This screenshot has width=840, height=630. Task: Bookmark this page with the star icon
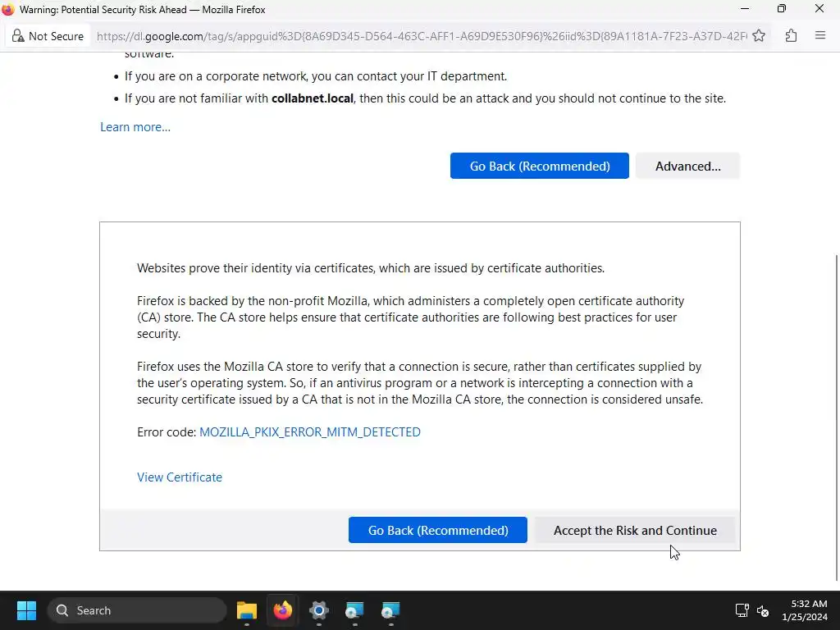click(759, 36)
